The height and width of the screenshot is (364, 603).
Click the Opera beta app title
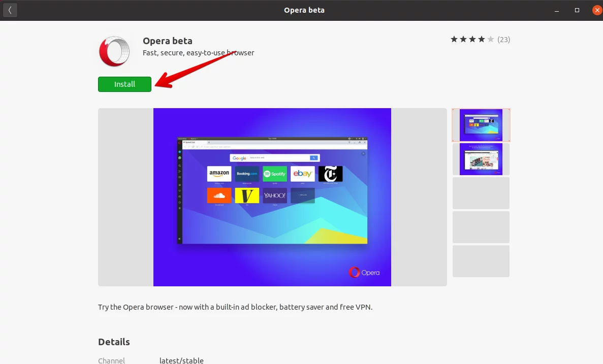click(167, 41)
